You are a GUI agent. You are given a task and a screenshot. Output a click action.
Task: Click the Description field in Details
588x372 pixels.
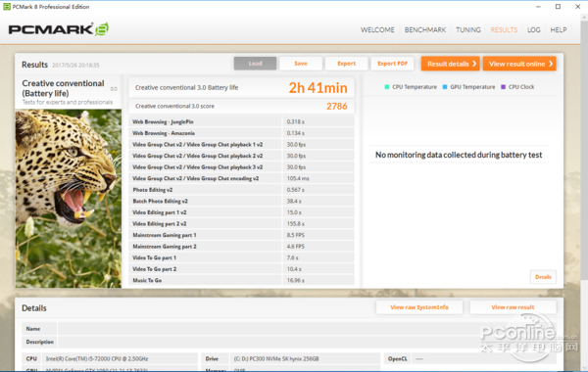click(x=307, y=342)
